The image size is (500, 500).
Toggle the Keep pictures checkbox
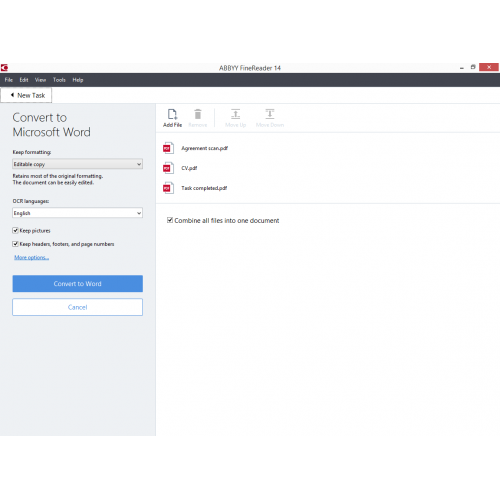(15, 230)
